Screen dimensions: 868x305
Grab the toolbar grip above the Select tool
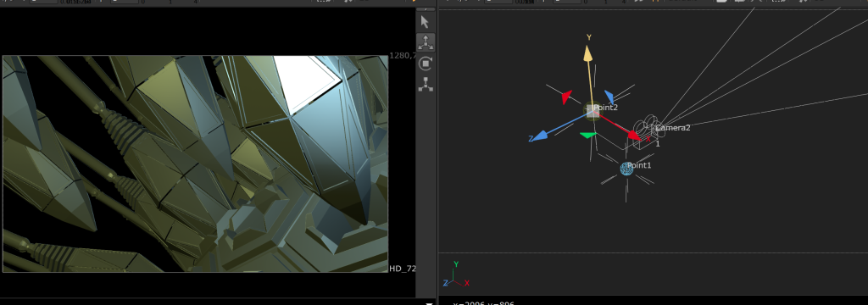pyautogui.click(x=426, y=10)
